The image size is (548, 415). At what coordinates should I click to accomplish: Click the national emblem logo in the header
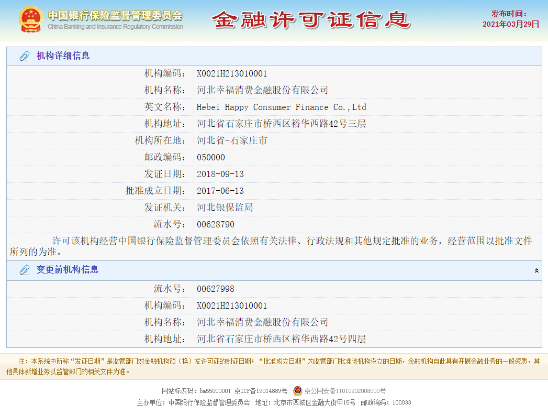coord(31,20)
